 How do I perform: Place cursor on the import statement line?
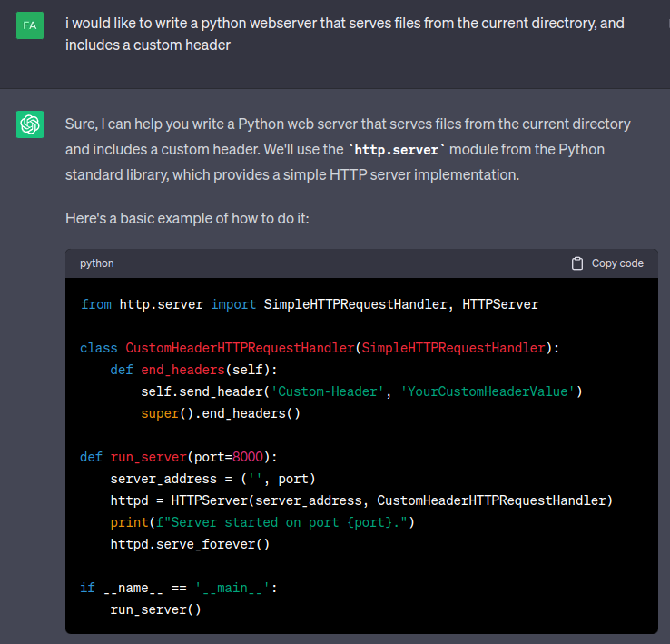tap(309, 304)
